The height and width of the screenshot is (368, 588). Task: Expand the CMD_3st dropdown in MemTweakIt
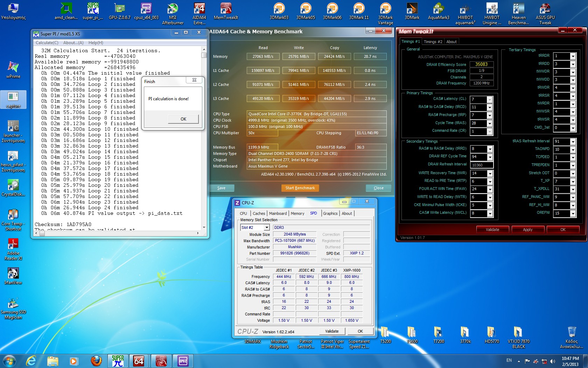tap(573, 128)
